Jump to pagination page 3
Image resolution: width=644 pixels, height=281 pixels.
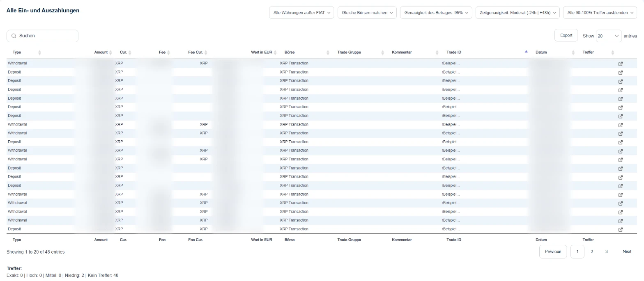coord(606,251)
